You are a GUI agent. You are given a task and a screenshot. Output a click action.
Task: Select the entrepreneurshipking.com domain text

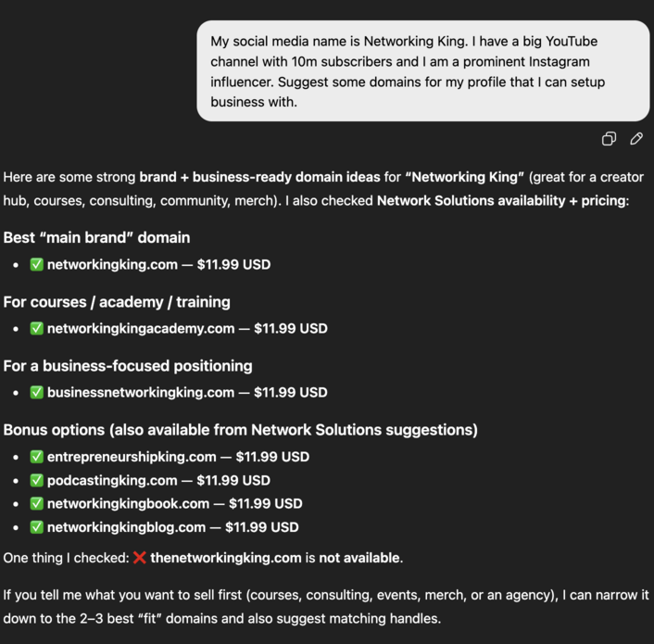click(x=132, y=457)
